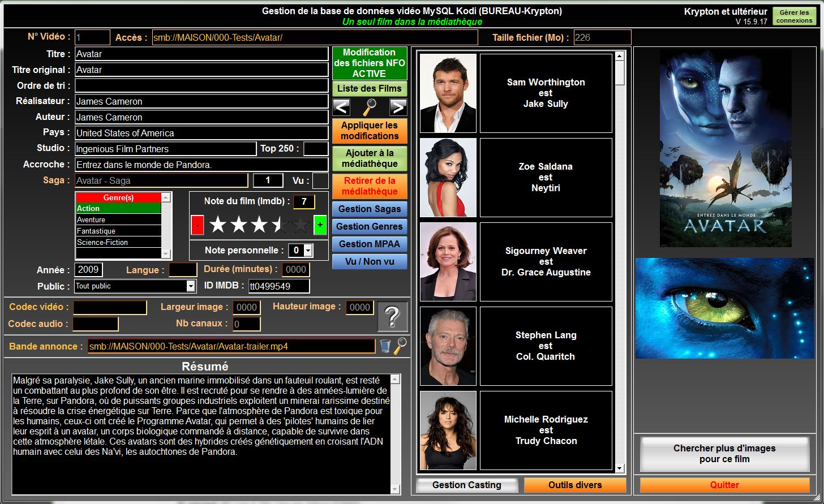Click the Top 250 field

pos(316,149)
